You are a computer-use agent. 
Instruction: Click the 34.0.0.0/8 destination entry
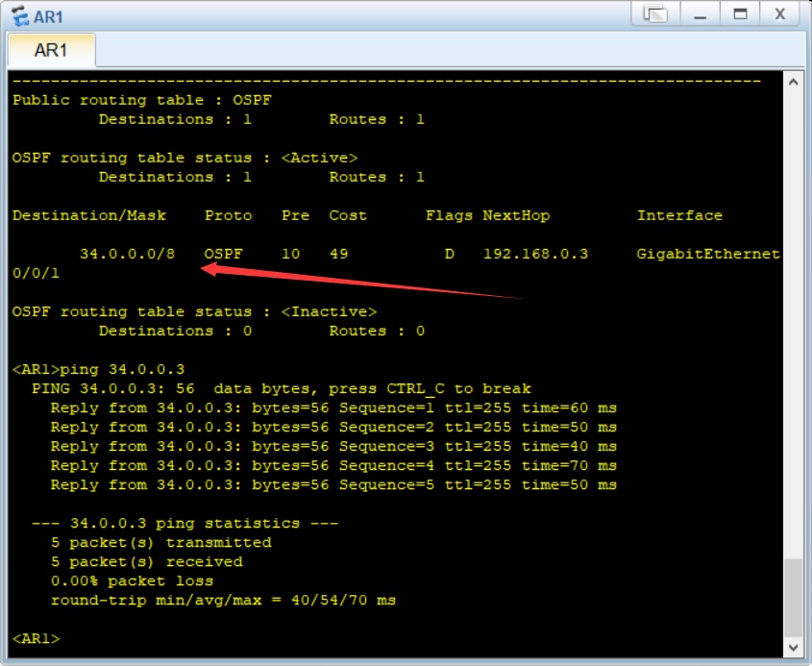coord(128,254)
